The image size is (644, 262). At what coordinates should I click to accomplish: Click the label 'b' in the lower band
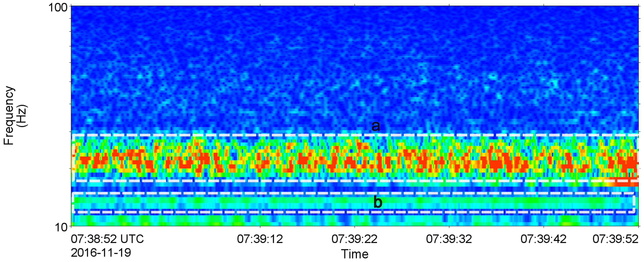click(378, 202)
